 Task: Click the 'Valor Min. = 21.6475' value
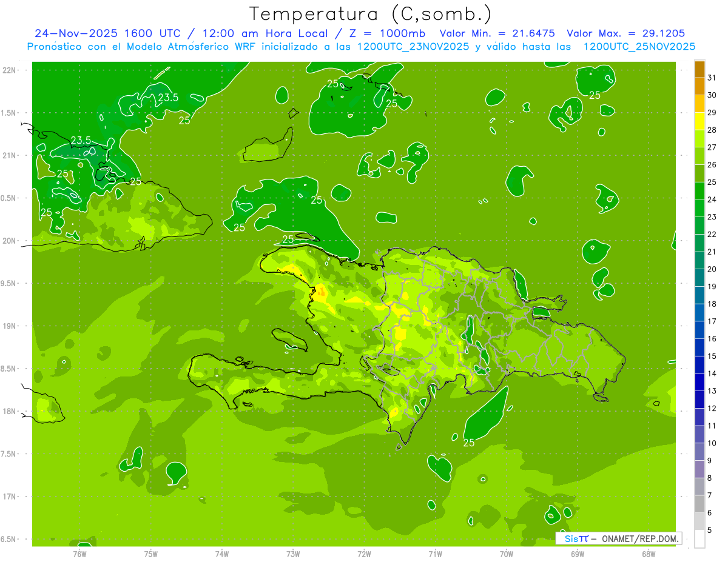pyautogui.click(x=497, y=33)
